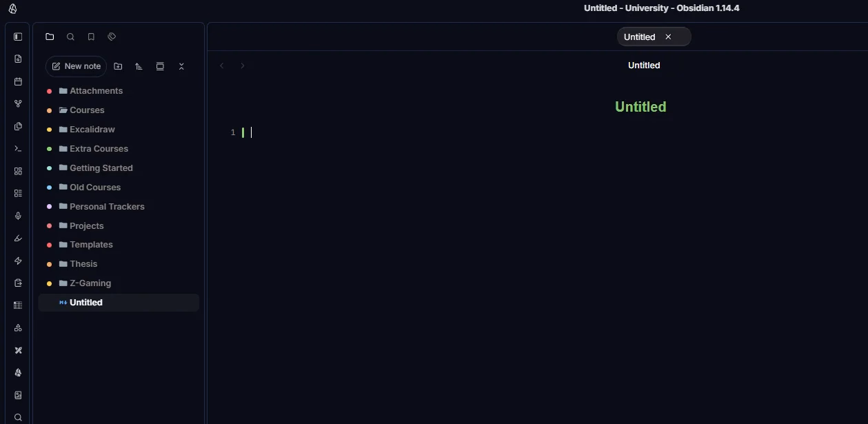Click the flame-shaped ribbon icon
868x424 pixels.
18,373
